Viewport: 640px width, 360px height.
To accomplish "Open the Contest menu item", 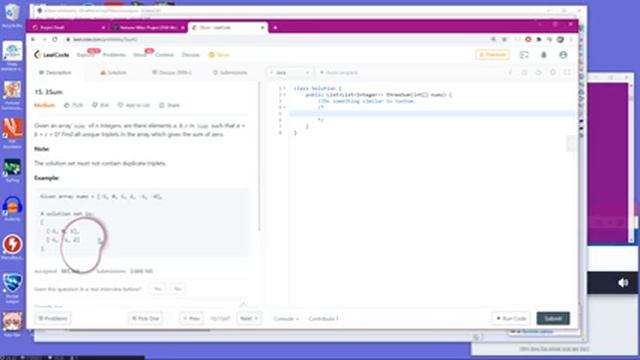I will click(164, 55).
